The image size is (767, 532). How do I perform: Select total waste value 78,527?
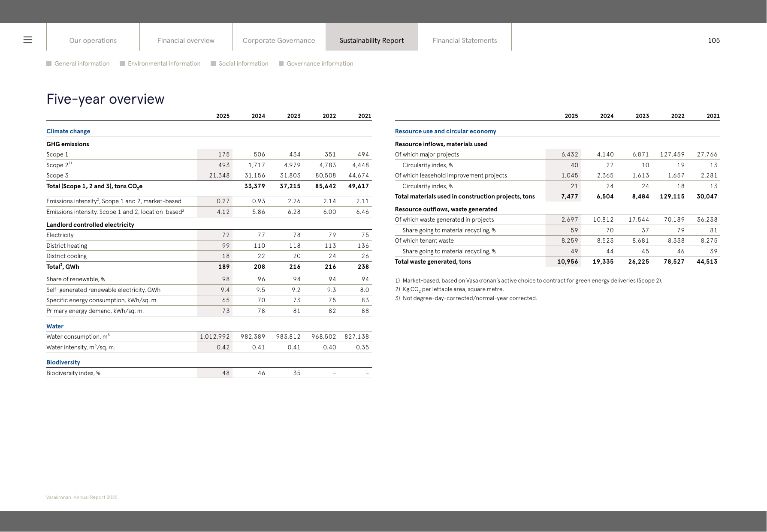[x=674, y=261]
